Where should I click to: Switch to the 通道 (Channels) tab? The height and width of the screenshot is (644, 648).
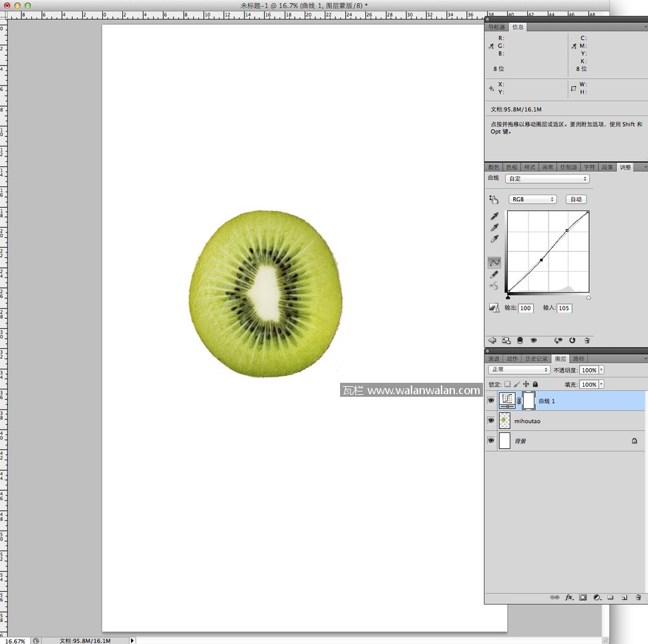point(494,359)
